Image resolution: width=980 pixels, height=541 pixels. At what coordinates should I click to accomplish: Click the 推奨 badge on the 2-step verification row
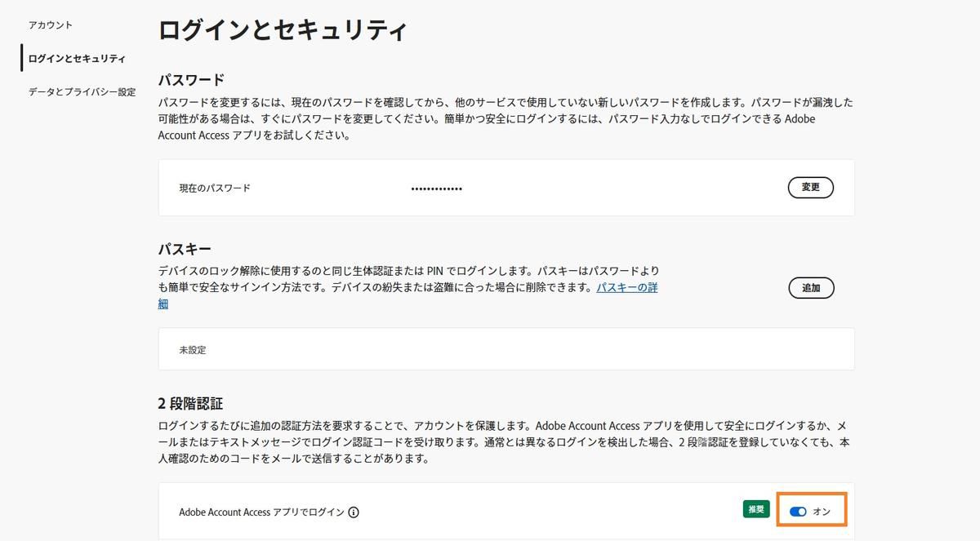click(755, 508)
